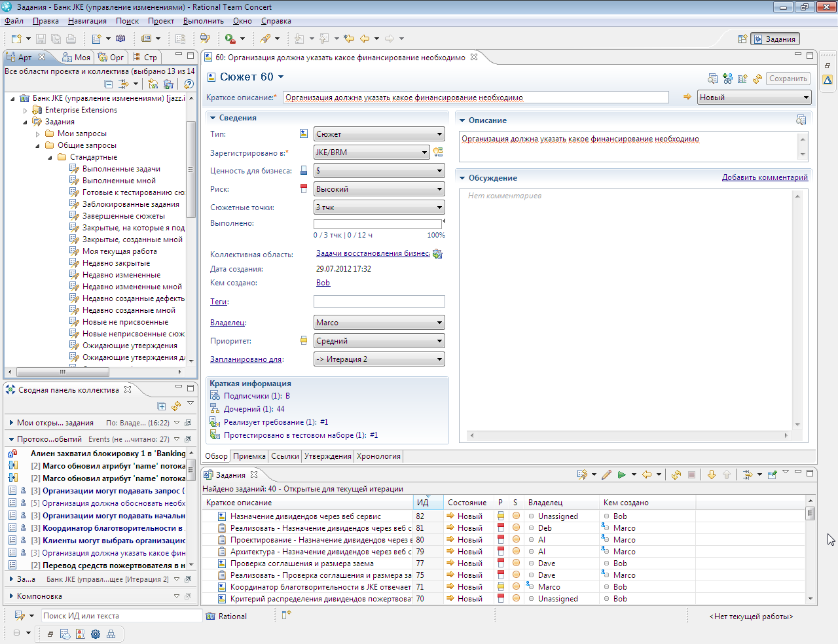Open the Приоритет dropdown showing Средний
Viewport: 838px width, 644px height.
tap(379, 341)
